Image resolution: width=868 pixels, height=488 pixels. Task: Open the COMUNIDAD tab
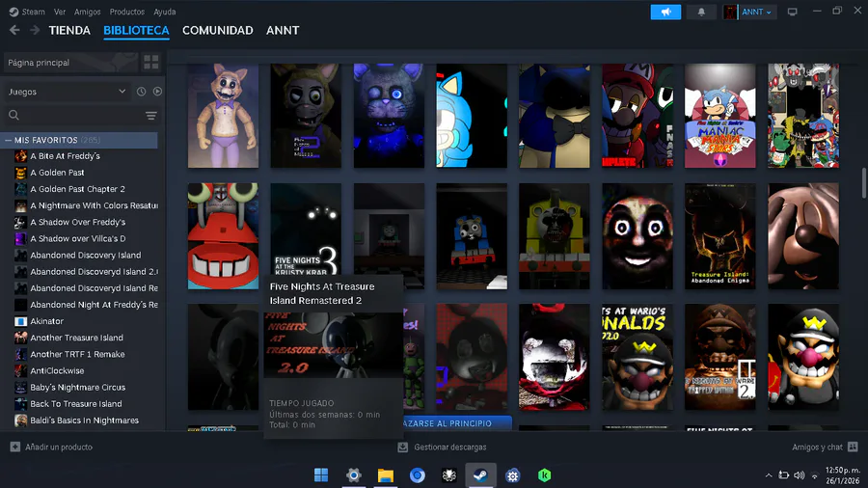coord(218,31)
